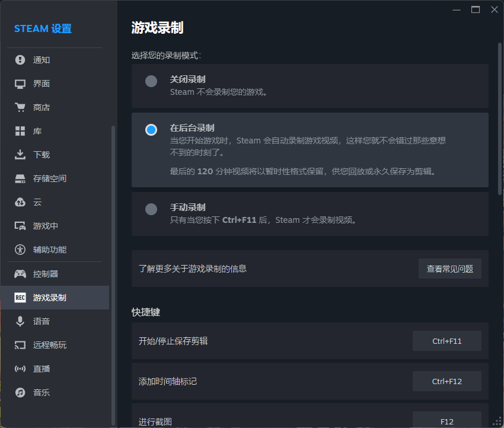Click the 快捷键 section heading
Image resolution: width=504 pixels, height=428 pixels.
[146, 312]
